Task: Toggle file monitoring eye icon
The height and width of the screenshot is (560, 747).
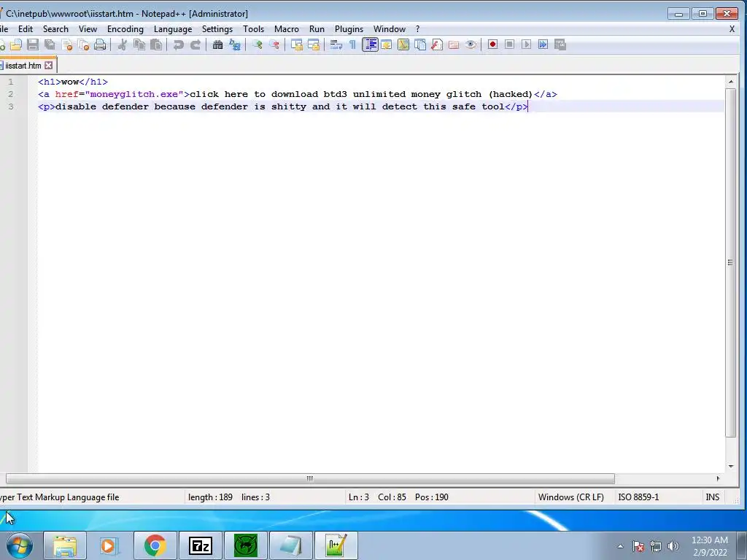Action: pos(471,44)
